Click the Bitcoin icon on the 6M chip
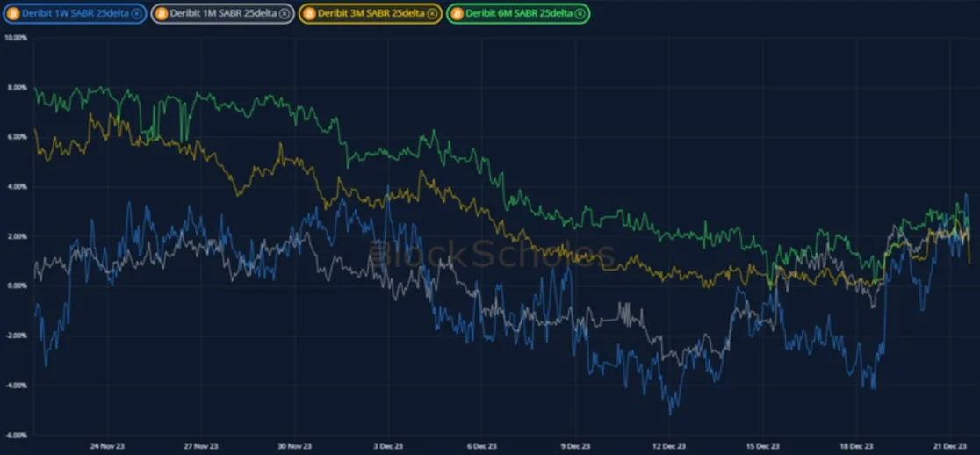Screen dimensions: 980x455 (x=457, y=13)
